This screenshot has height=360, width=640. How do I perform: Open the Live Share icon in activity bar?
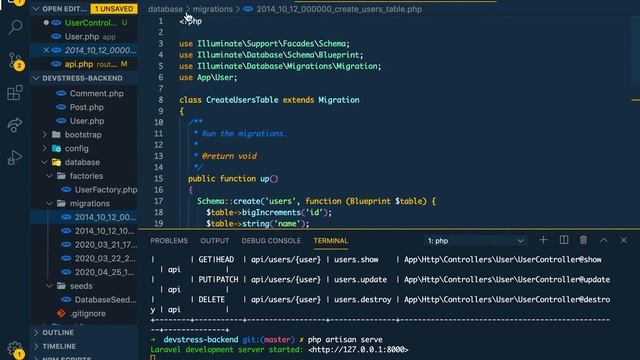click(x=15, y=124)
